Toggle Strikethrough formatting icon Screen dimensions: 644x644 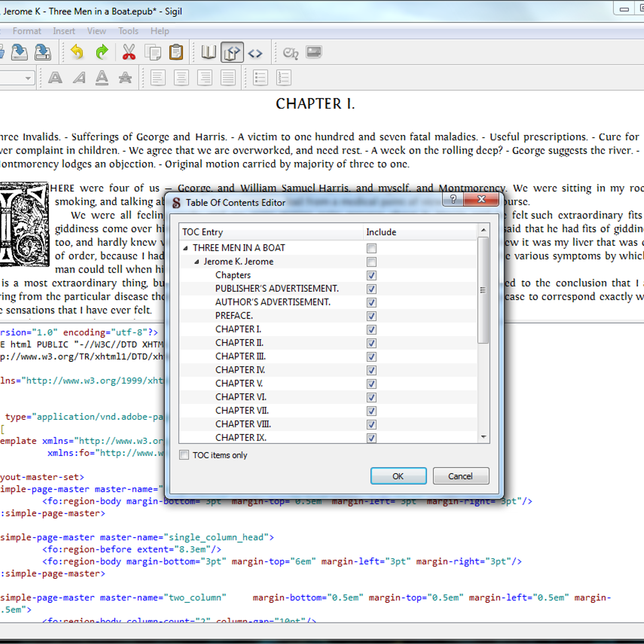125,77
